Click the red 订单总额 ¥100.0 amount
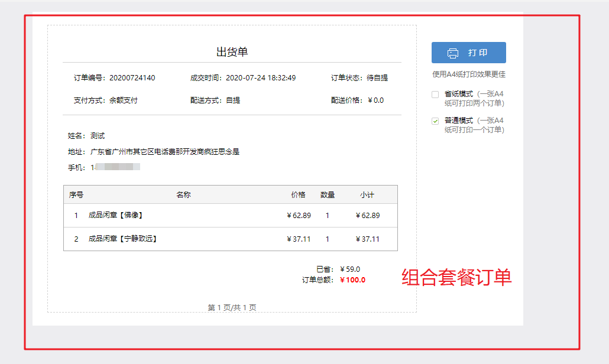 pyautogui.click(x=352, y=280)
